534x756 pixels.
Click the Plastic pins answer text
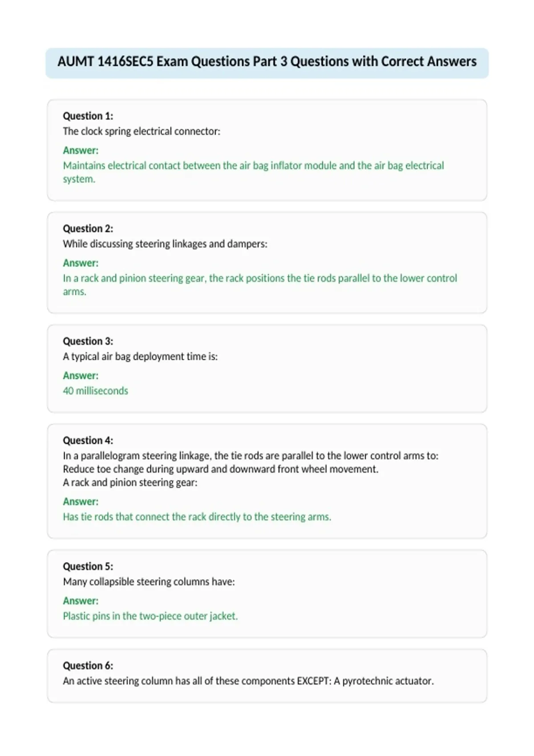(x=150, y=616)
